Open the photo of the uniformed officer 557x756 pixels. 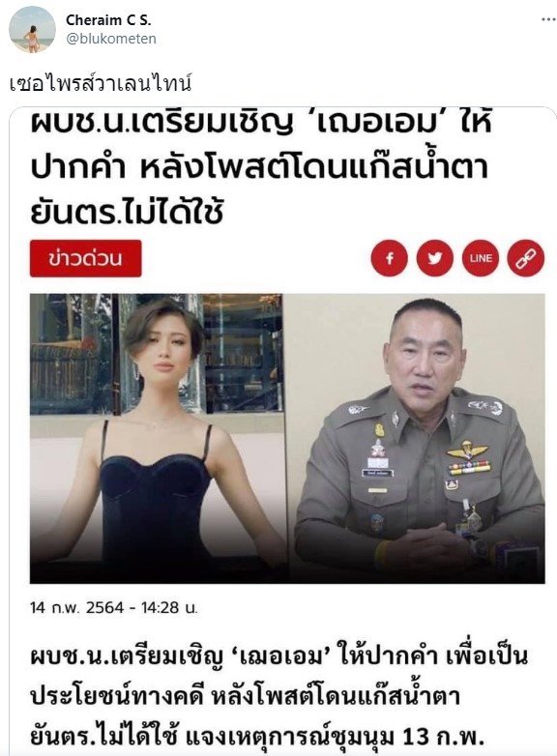pos(417,438)
